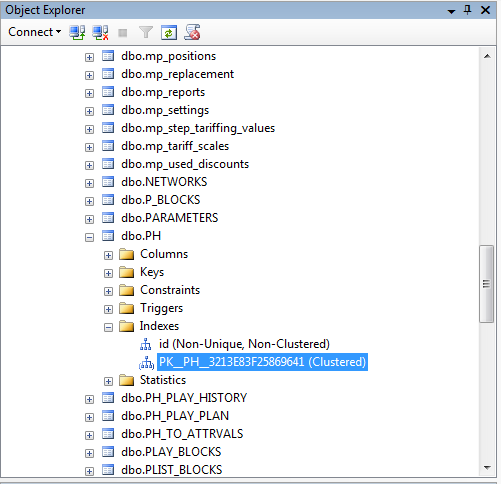
Task: Select the Triggers folder
Action: 161,308
